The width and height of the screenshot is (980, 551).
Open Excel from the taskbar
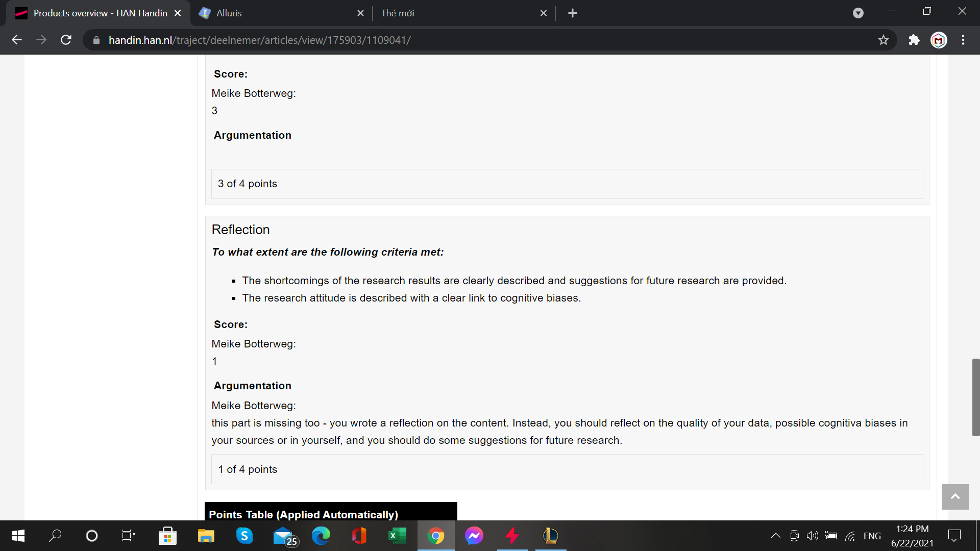click(x=397, y=536)
